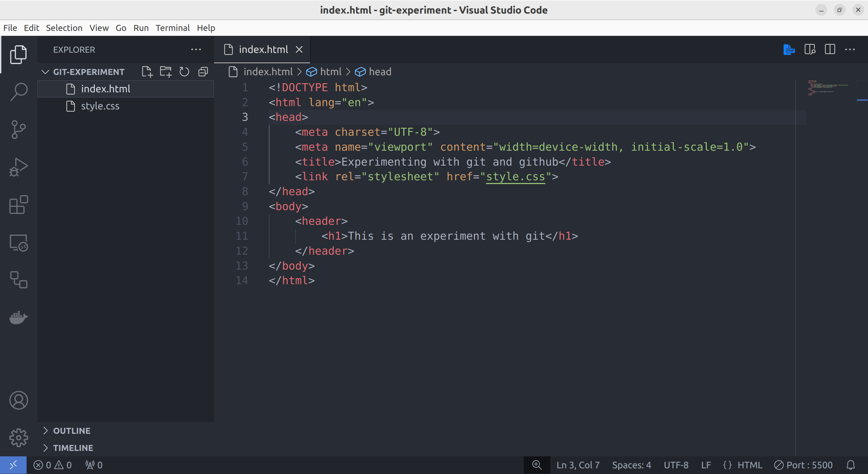Open the index.html breadcrumb
The width and height of the screenshot is (868, 474).
261,72
